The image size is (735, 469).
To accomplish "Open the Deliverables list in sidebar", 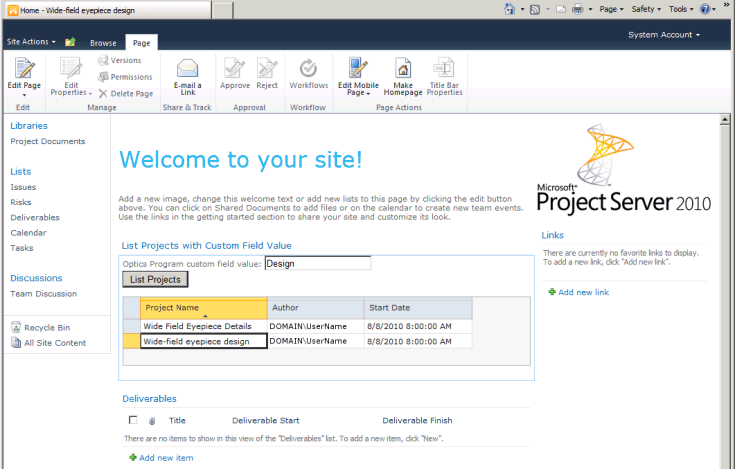I will (35, 217).
